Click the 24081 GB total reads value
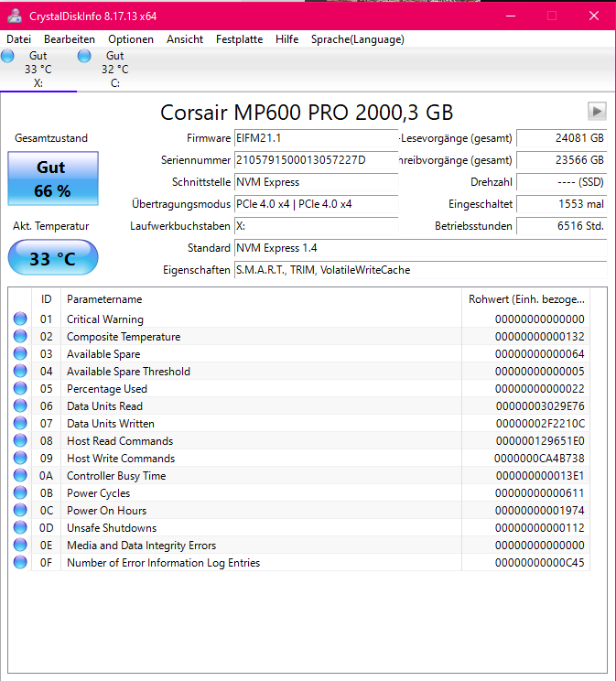The image size is (616, 681). click(562, 138)
